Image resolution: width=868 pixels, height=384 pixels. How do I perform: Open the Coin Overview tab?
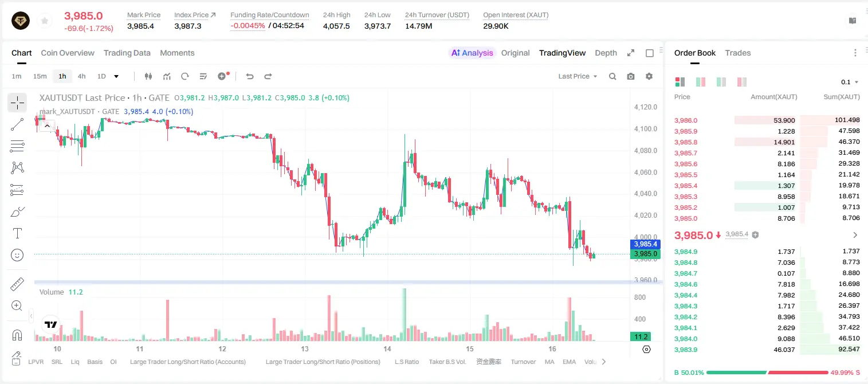tap(68, 53)
